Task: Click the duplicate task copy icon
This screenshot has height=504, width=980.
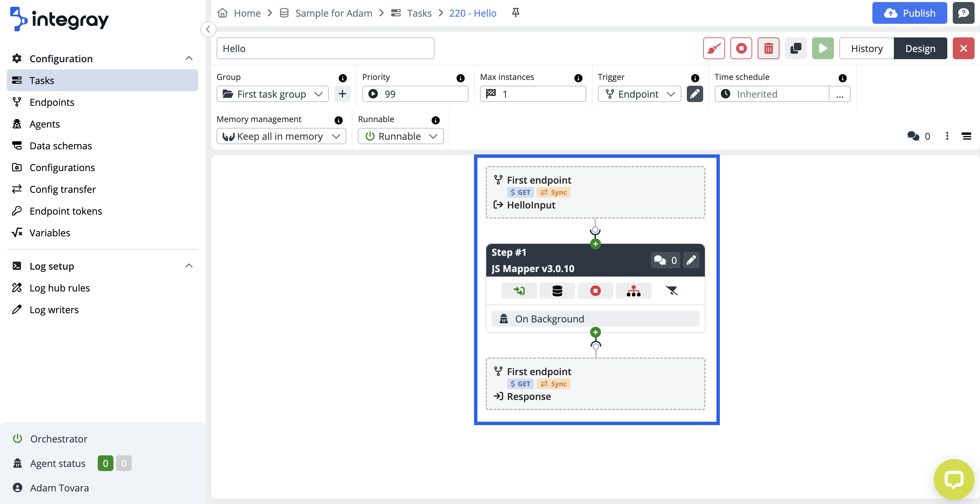Action: (795, 48)
